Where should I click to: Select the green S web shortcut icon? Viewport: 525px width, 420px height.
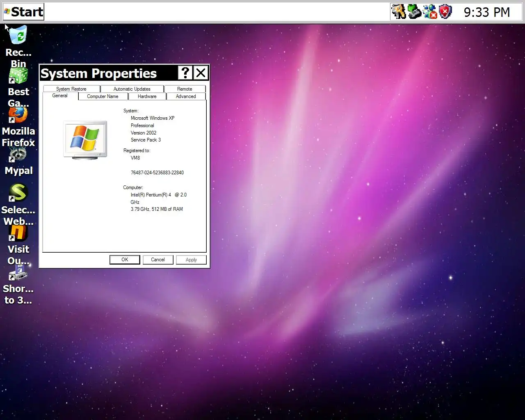pyautogui.click(x=18, y=193)
